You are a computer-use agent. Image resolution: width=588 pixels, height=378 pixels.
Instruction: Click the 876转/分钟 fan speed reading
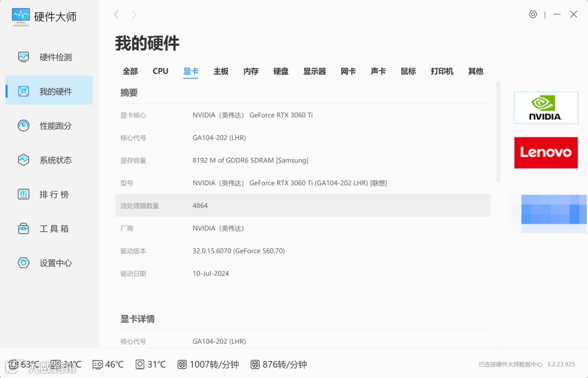(x=285, y=364)
